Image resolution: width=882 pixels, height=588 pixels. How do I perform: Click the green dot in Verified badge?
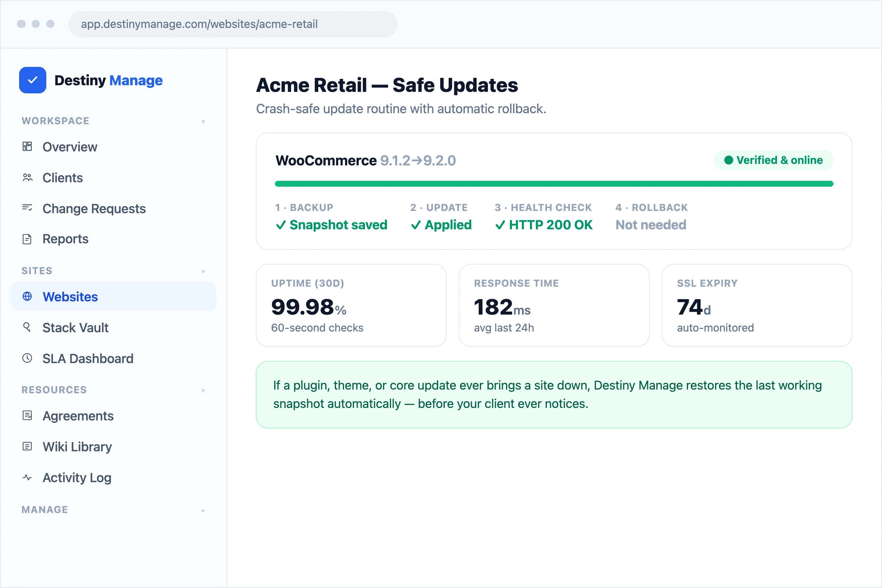[729, 160]
